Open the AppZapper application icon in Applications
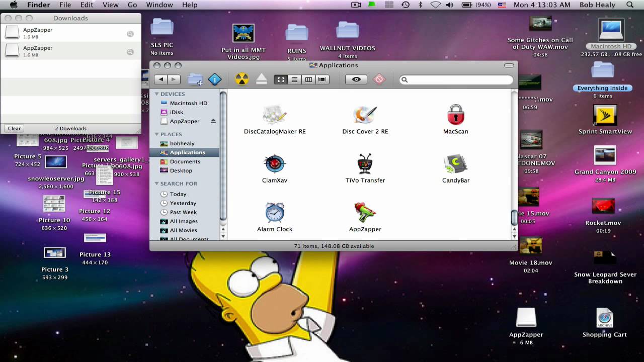The image size is (644, 362). tap(365, 213)
